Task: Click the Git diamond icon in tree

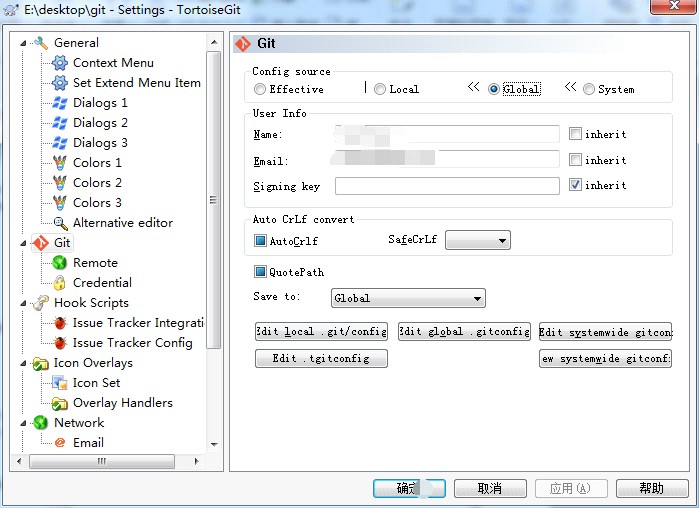Action: click(41, 243)
